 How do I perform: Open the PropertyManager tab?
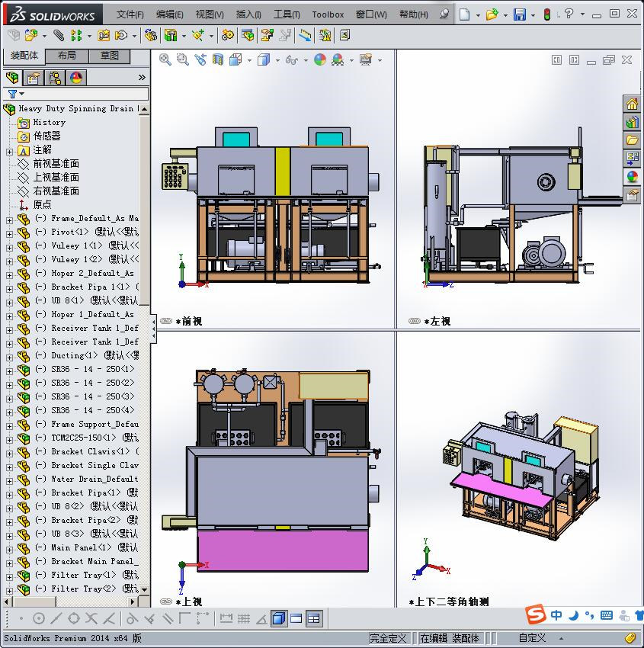click(x=34, y=77)
